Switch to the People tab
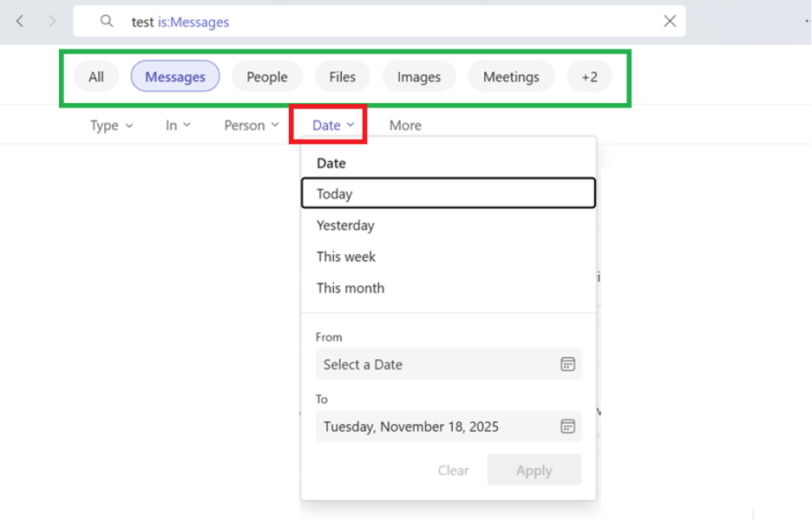This screenshot has width=812, height=521. click(x=266, y=76)
